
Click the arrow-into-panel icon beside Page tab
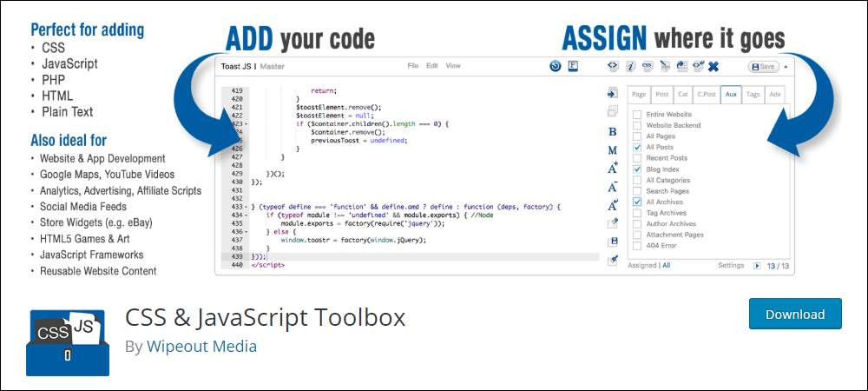(x=612, y=93)
